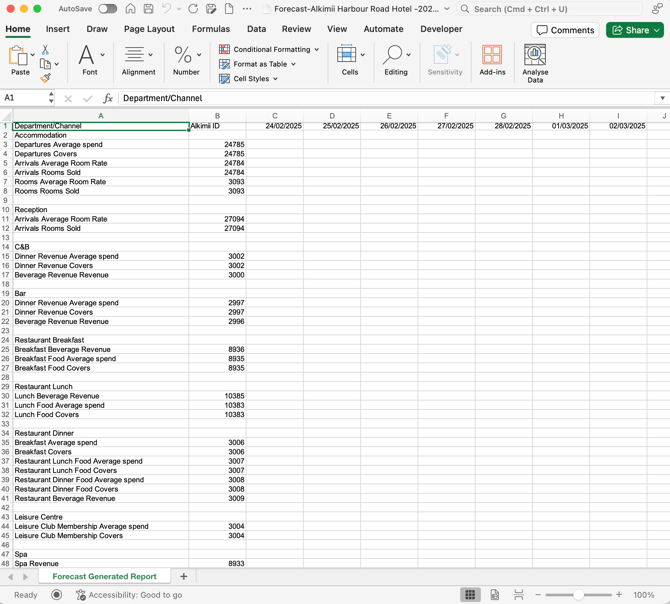
Task: Expand the Paste options dropdown arrow
Action: coord(32,55)
